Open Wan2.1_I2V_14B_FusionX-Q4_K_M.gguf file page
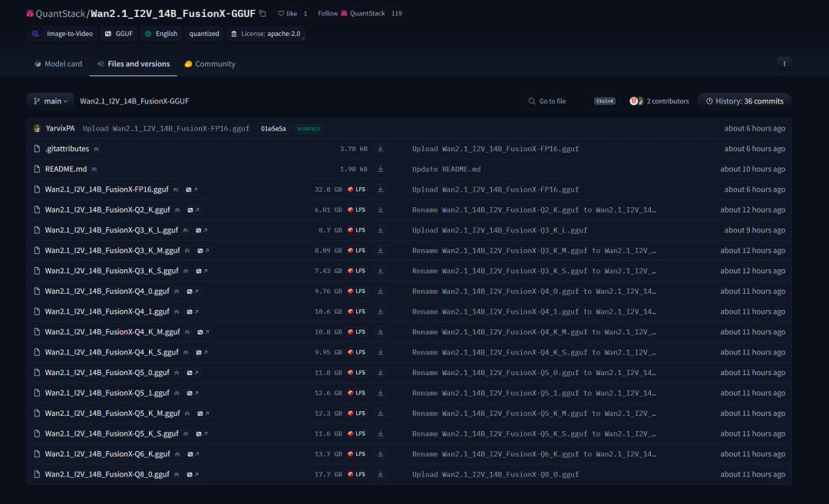This screenshot has width=829, height=504. point(113,331)
